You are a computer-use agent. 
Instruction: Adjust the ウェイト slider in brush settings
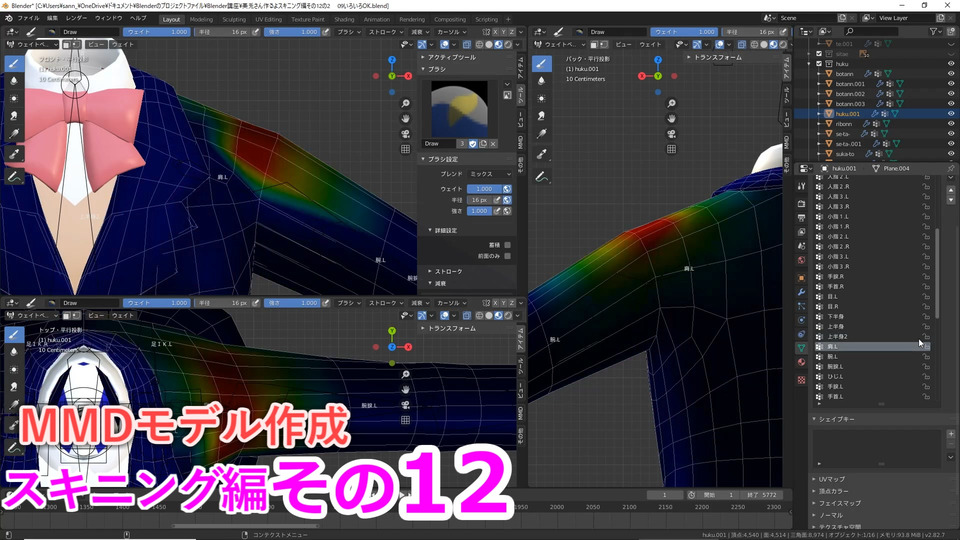click(484, 189)
